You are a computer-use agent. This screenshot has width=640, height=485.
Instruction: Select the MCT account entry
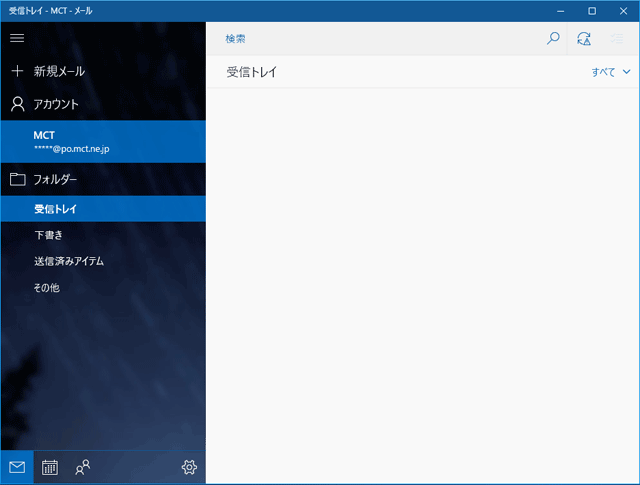pos(103,142)
